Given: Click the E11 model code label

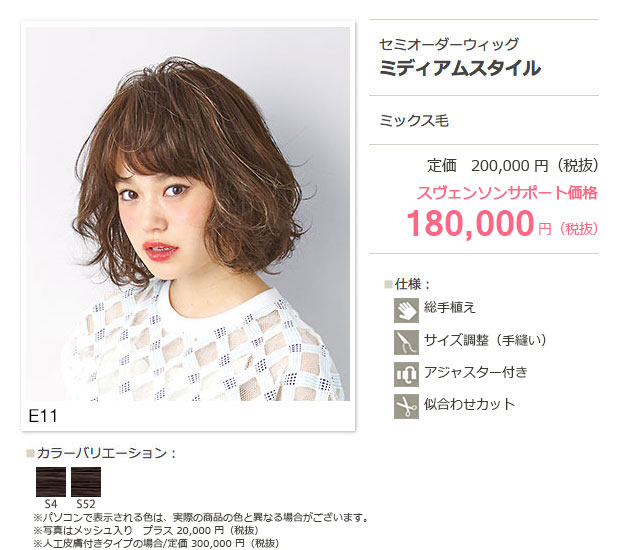Looking at the screenshot, I should coord(43,416).
